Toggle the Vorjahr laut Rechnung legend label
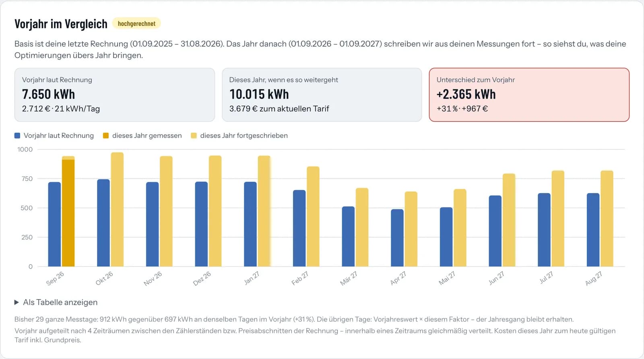The image size is (644, 359). pos(59,135)
